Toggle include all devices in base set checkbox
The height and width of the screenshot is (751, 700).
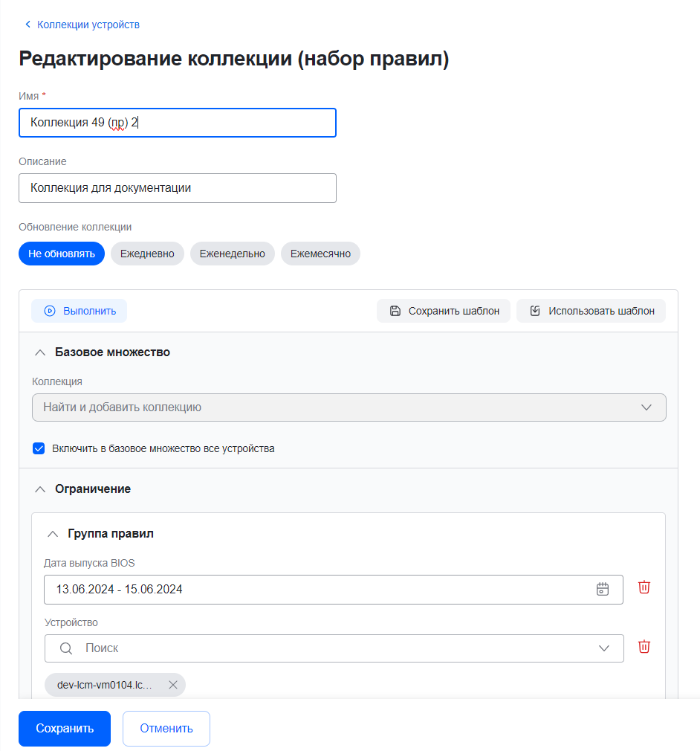[x=39, y=448]
